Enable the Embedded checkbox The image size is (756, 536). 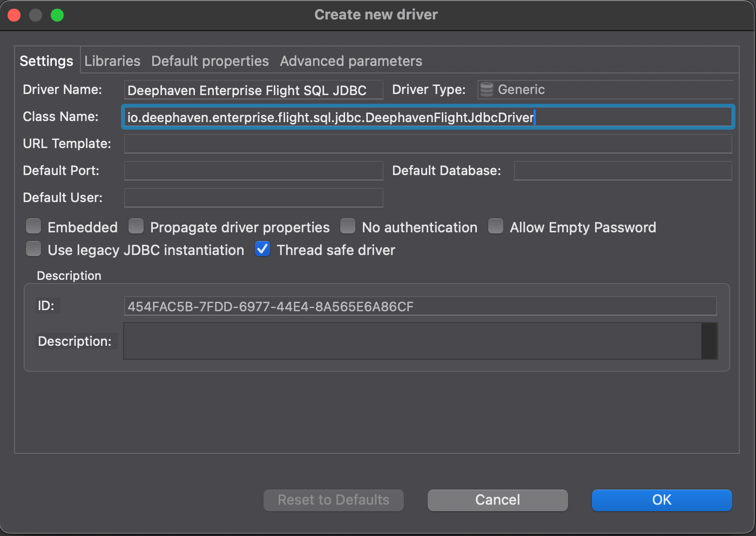click(33, 226)
